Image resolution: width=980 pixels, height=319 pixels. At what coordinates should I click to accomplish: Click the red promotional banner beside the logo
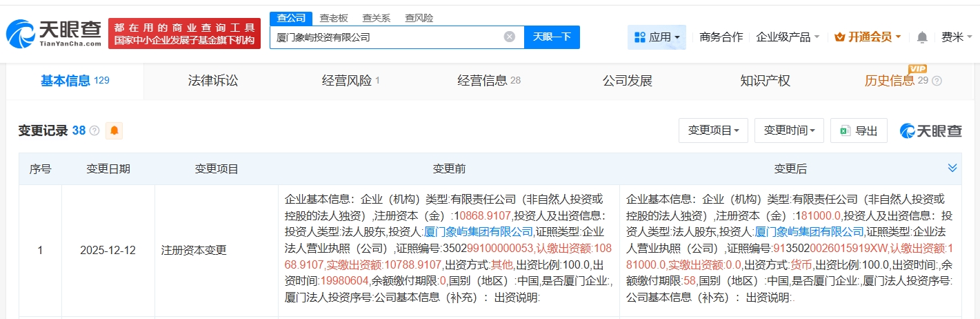point(184,34)
